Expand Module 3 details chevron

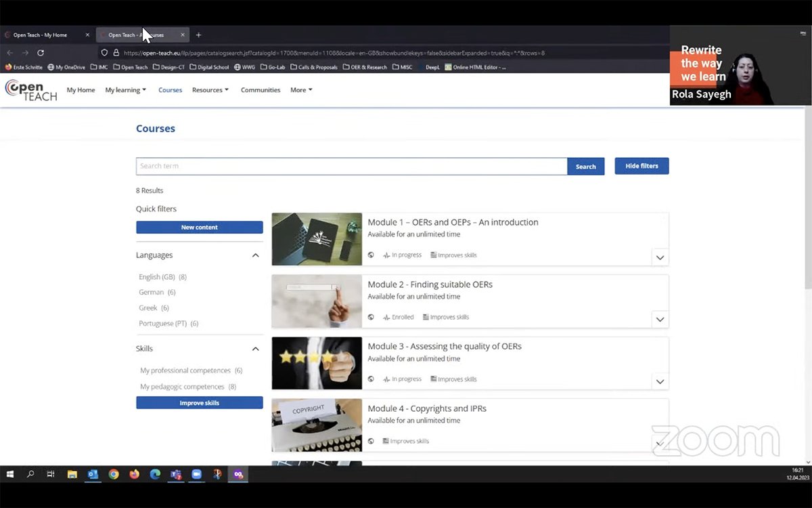660,381
